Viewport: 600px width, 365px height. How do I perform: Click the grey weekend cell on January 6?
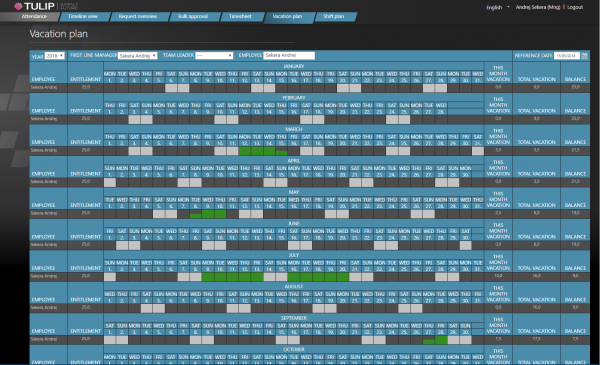(171, 88)
